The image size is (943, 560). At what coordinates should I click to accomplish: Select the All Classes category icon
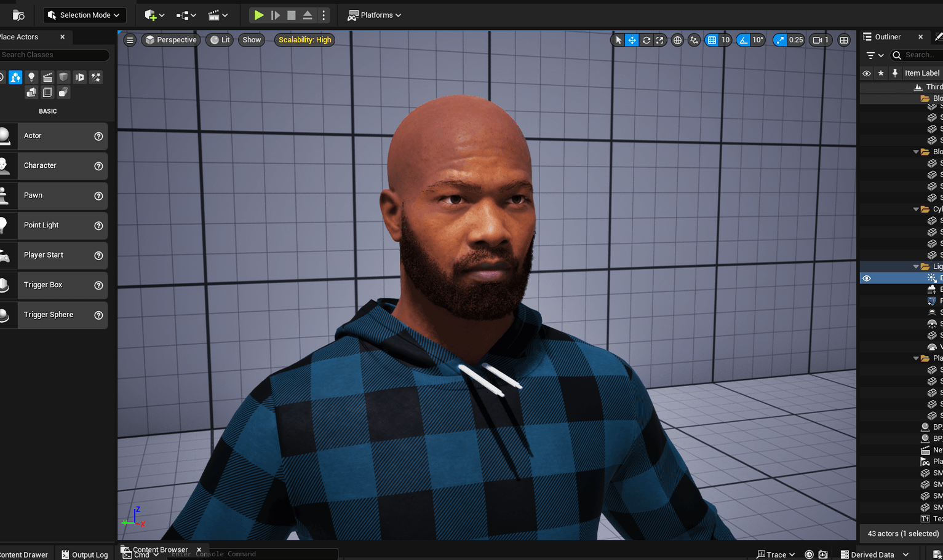click(x=63, y=92)
